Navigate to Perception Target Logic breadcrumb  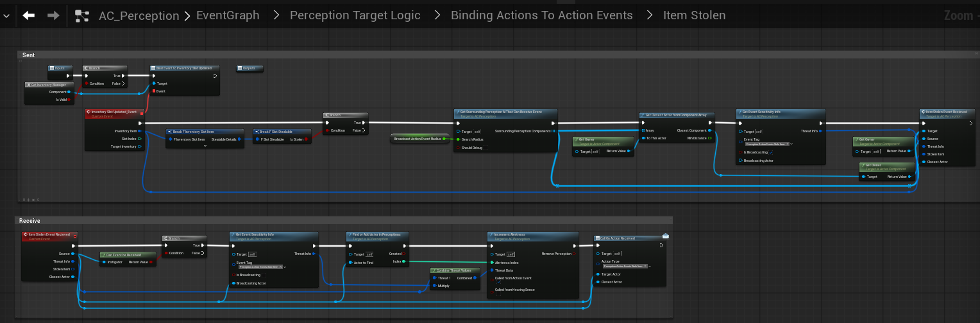(355, 15)
